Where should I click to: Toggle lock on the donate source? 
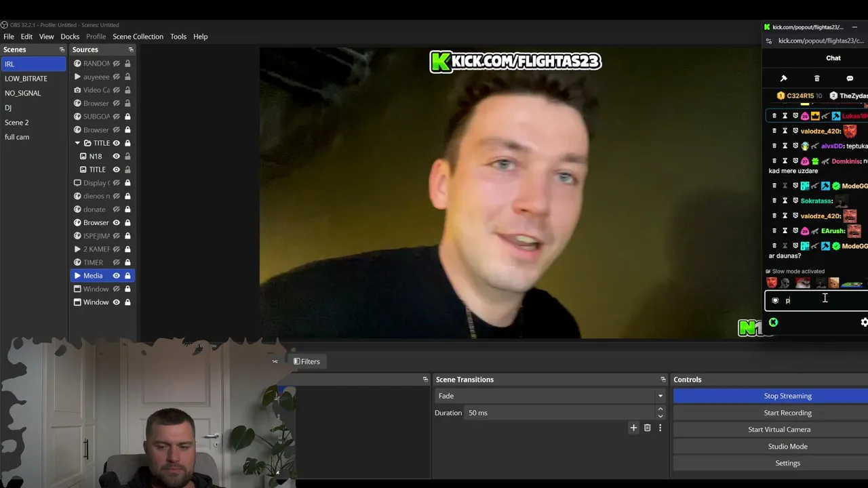[127, 209]
